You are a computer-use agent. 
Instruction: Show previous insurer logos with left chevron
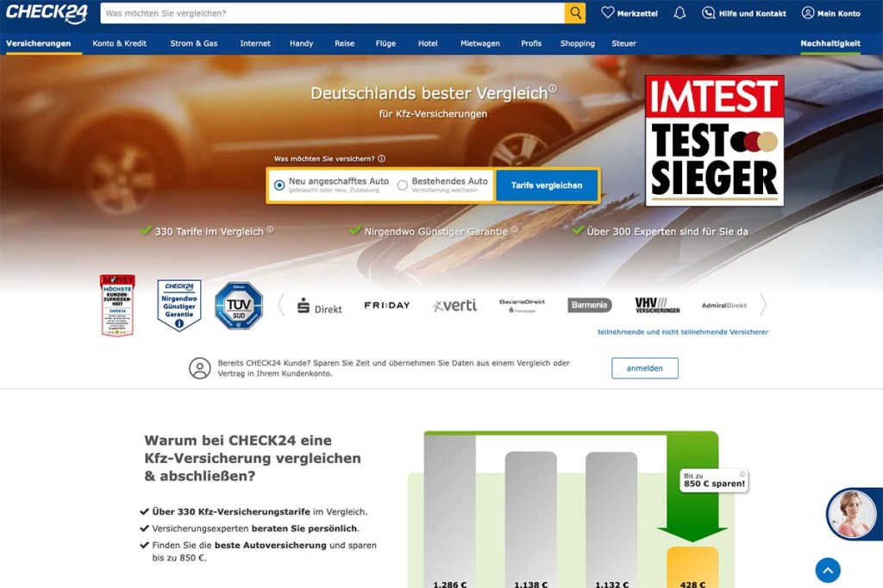pyautogui.click(x=280, y=304)
